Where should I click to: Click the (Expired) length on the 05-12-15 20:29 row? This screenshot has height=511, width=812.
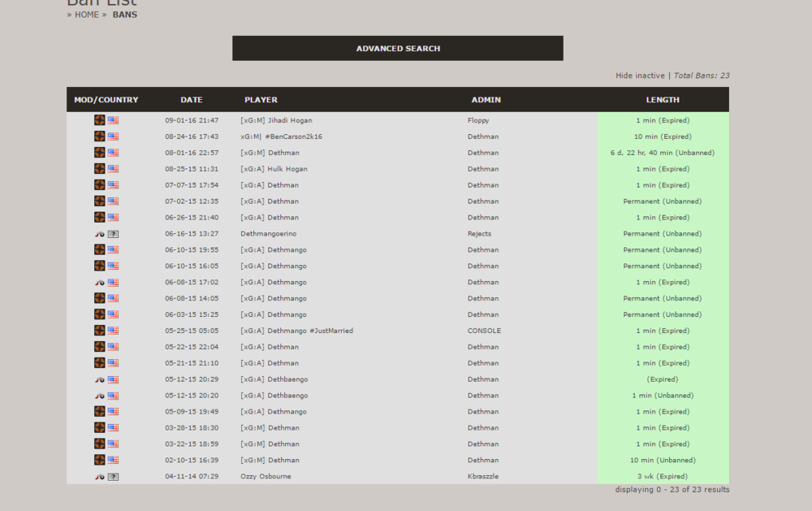663,379
